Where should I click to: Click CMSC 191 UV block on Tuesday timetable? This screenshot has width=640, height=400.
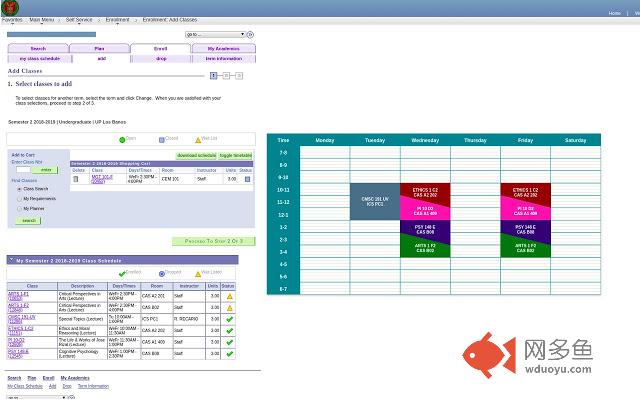coord(375,201)
